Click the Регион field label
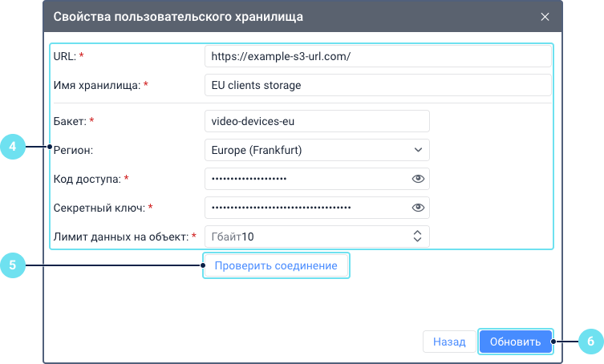 (x=73, y=150)
